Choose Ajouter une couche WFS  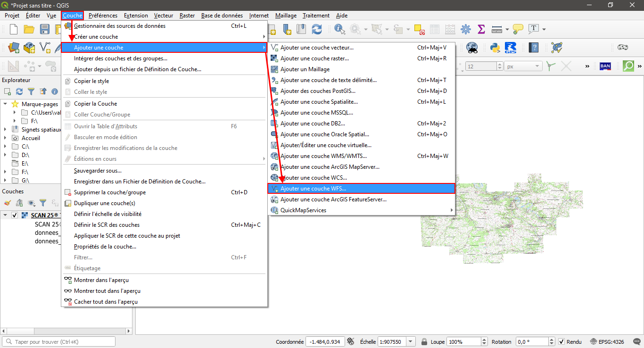(x=362, y=189)
